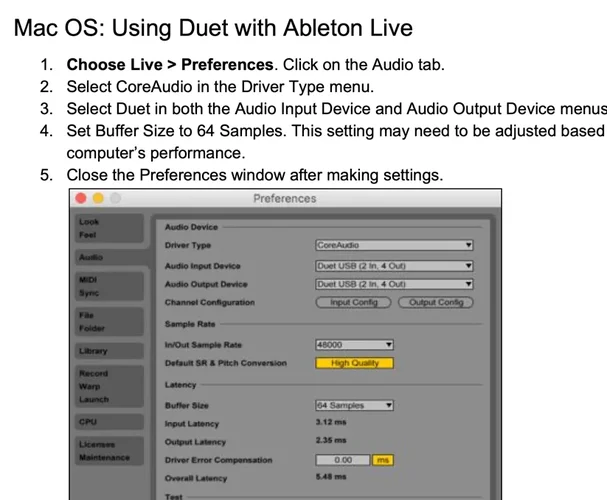Open the Record Warp Launch tab

[x=109, y=386]
